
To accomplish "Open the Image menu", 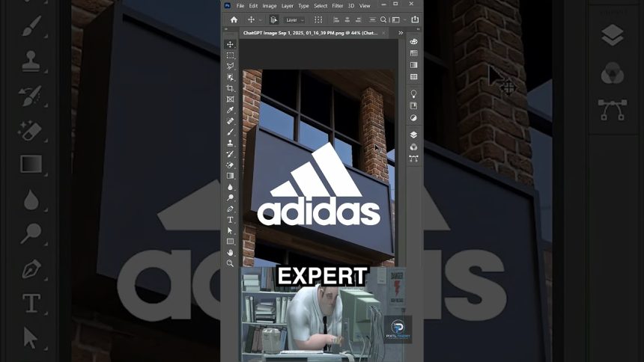I will [270, 6].
